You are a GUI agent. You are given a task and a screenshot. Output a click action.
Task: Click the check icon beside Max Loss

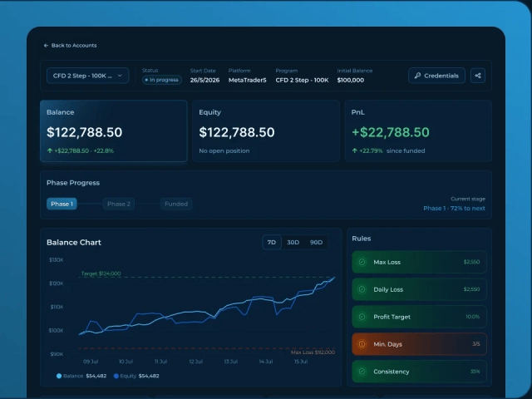[362, 262]
